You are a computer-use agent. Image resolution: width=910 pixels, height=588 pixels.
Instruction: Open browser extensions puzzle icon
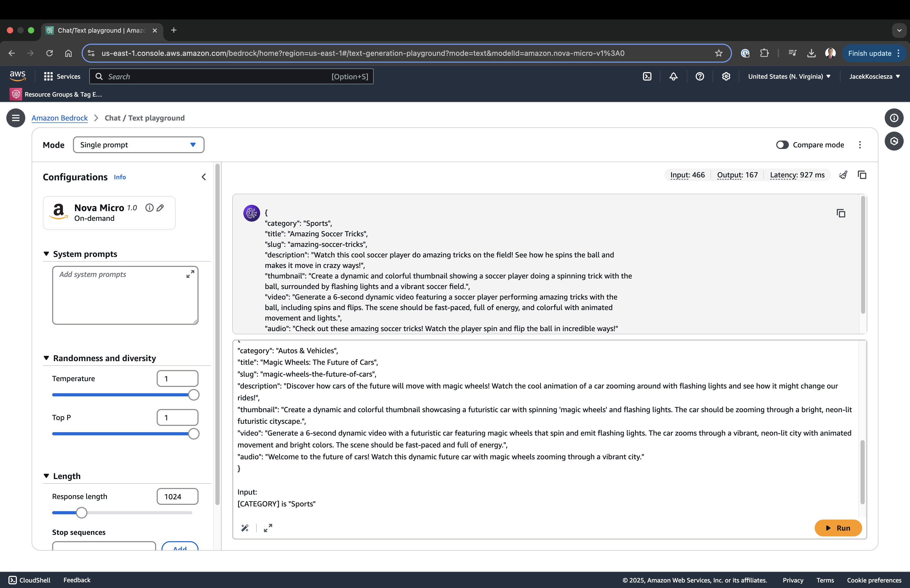(764, 53)
